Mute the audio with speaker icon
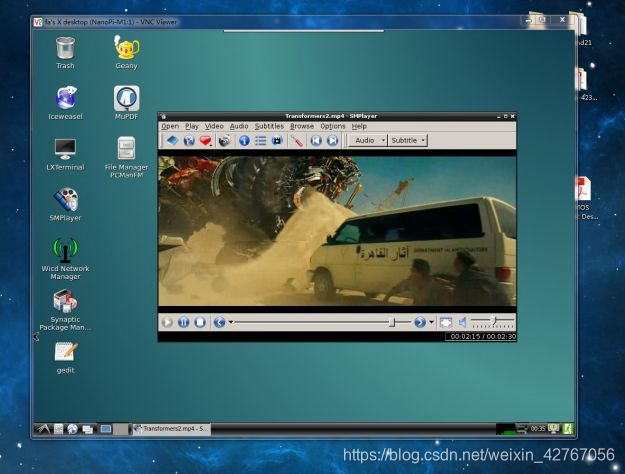Image resolution: width=625 pixels, height=474 pixels. pos(462,322)
